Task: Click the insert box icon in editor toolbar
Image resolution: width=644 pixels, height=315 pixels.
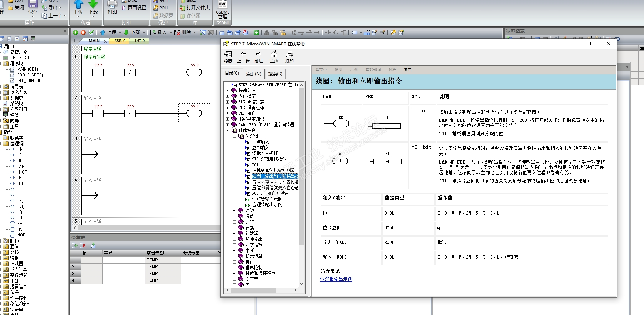Action: [344, 32]
